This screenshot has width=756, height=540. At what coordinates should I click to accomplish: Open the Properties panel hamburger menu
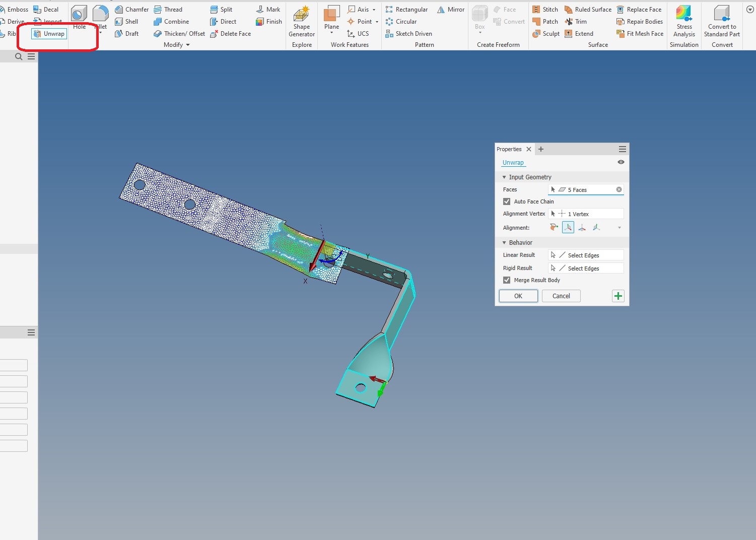point(623,149)
